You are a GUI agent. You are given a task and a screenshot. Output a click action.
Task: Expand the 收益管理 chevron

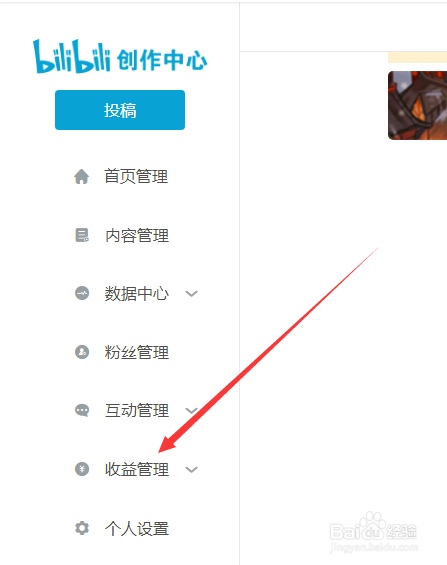pyautogui.click(x=192, y=470)
